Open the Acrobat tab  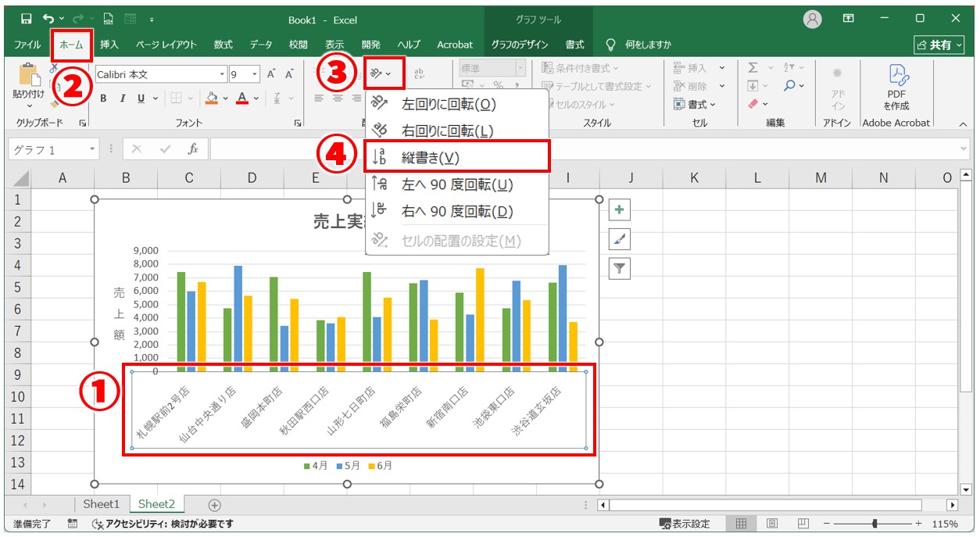tap(455, 45)
